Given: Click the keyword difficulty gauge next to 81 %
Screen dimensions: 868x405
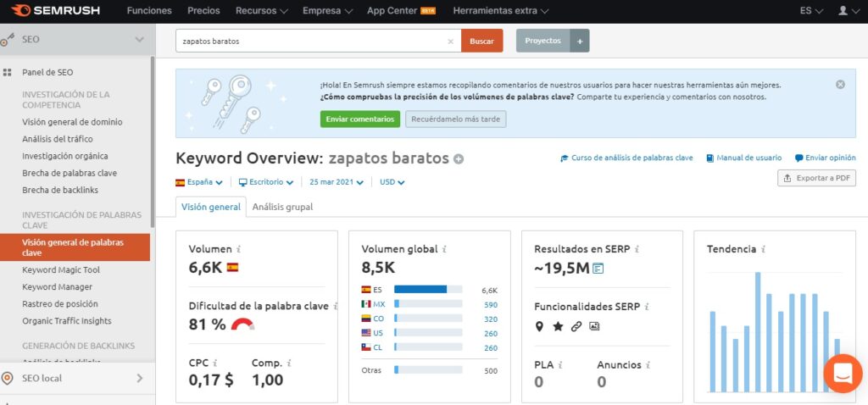Looking at the screenshot, I should (x=242, y=325).
